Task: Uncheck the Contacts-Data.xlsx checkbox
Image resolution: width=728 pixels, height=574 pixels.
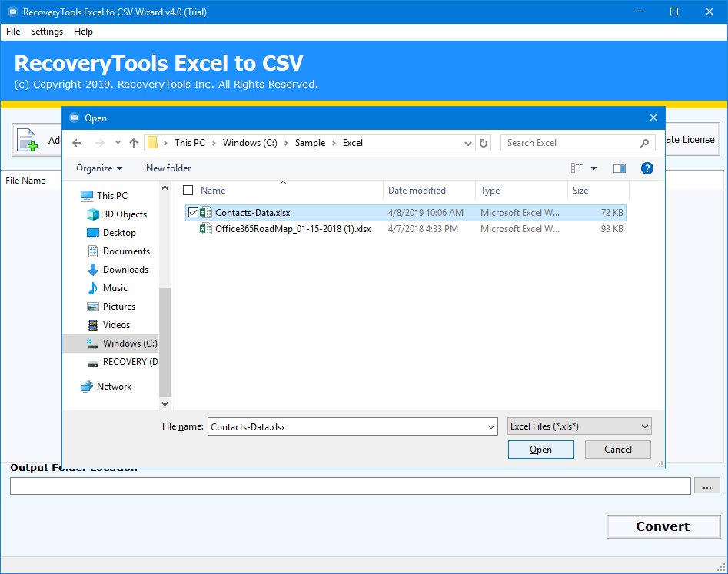Action: 193,213
